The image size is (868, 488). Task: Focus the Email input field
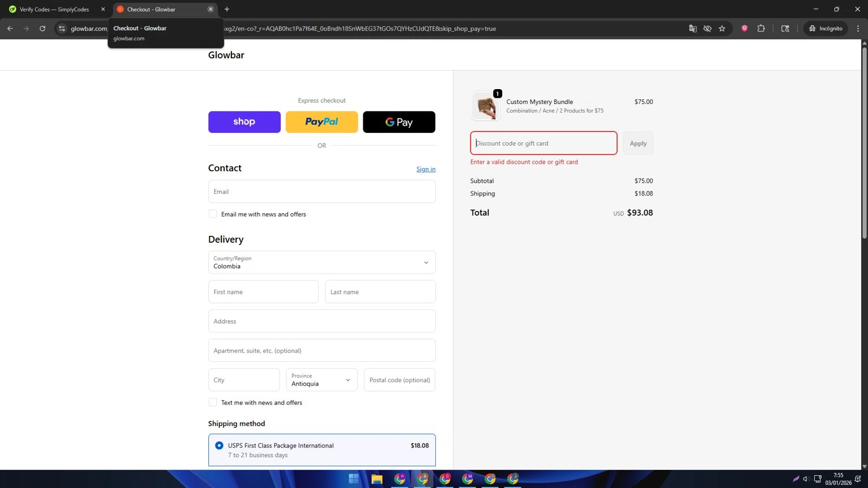point(322,191)
